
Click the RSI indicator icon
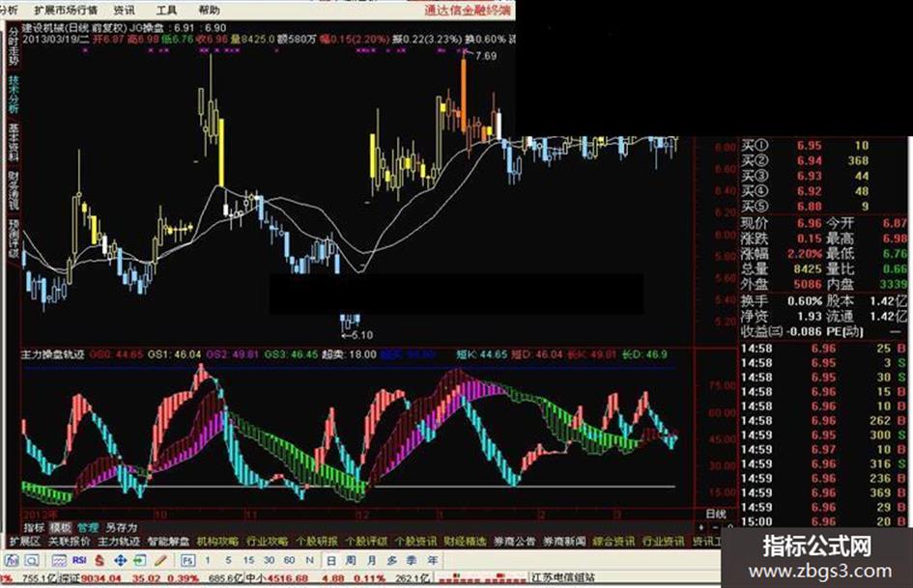click(x=79, y=560)
